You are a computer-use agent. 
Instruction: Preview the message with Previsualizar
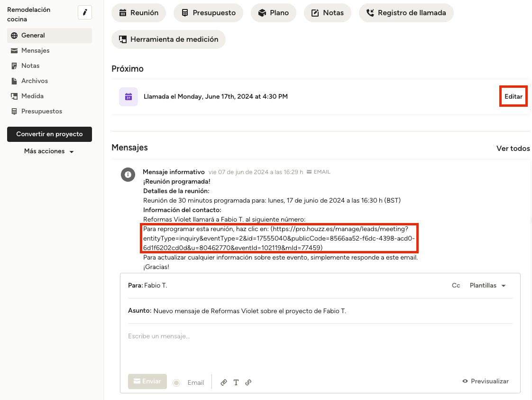[x=486, y=381]
